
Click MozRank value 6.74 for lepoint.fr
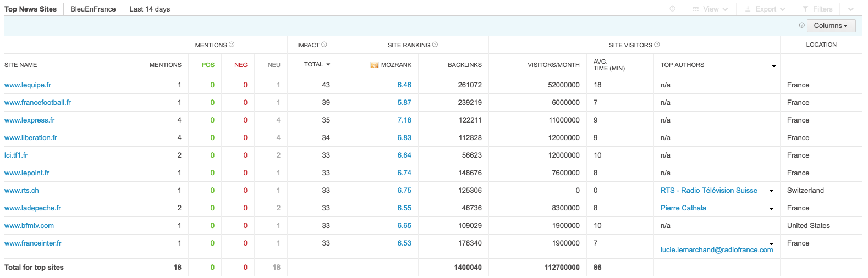click(x=404, y=173)
